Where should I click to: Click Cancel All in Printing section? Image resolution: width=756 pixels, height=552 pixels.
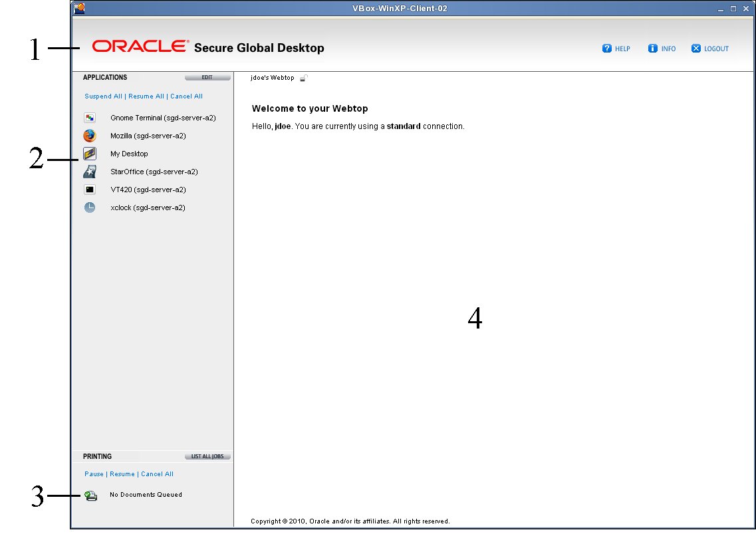[x=157, y=474]
